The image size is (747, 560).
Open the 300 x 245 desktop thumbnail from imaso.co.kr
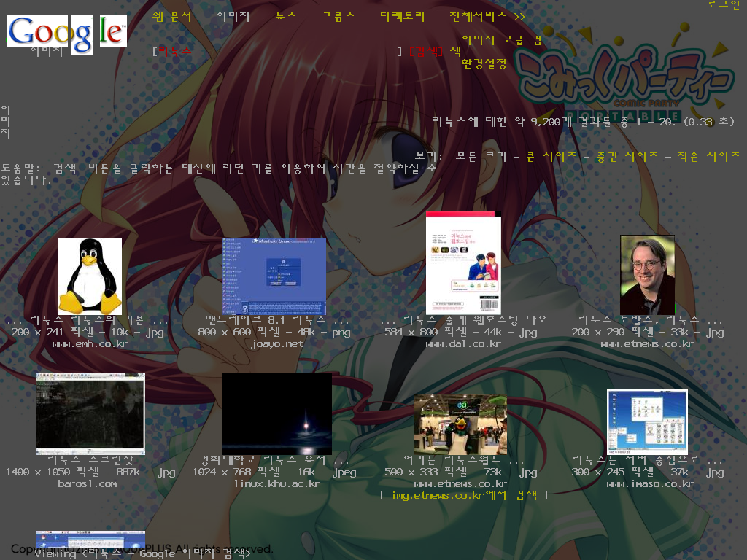pyautogui.click(x=647, y=422)
